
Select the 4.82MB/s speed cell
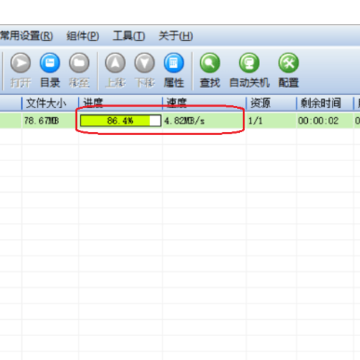point(184,121)
